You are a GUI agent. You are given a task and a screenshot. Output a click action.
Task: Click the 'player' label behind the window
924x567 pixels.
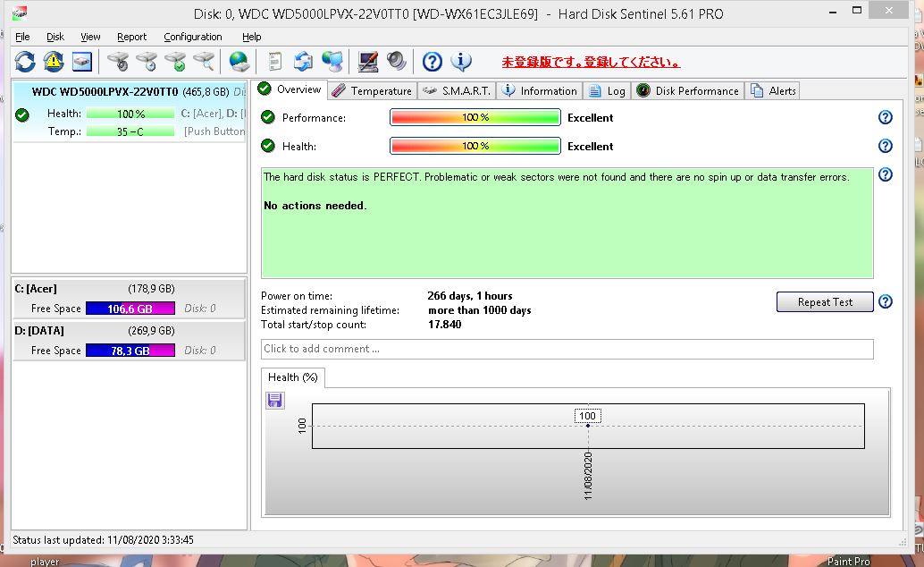[45, 562]
